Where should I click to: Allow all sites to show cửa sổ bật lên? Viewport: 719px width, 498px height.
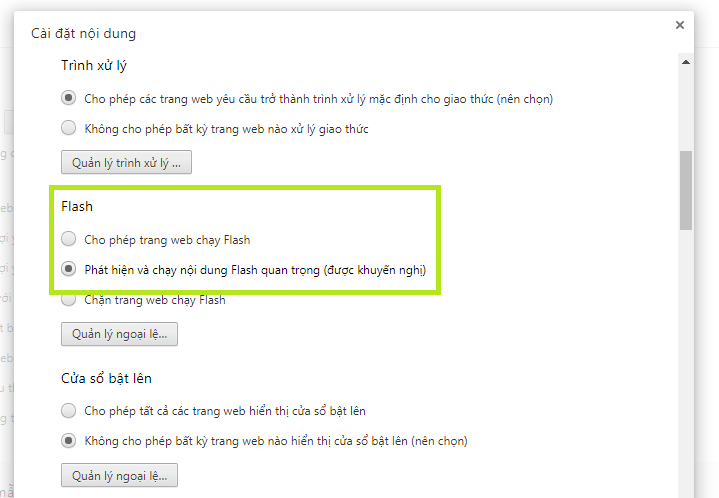click(69, 410)
